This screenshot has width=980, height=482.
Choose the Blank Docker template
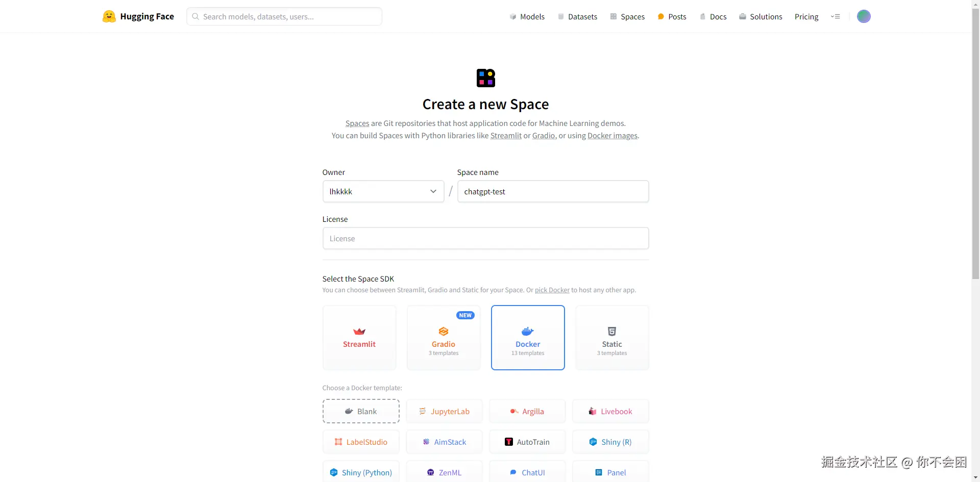[361, 411]
